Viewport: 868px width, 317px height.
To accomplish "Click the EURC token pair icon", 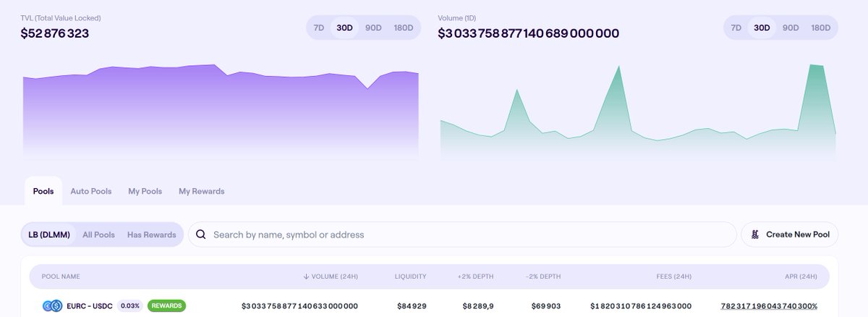I will tap(52, 305).
